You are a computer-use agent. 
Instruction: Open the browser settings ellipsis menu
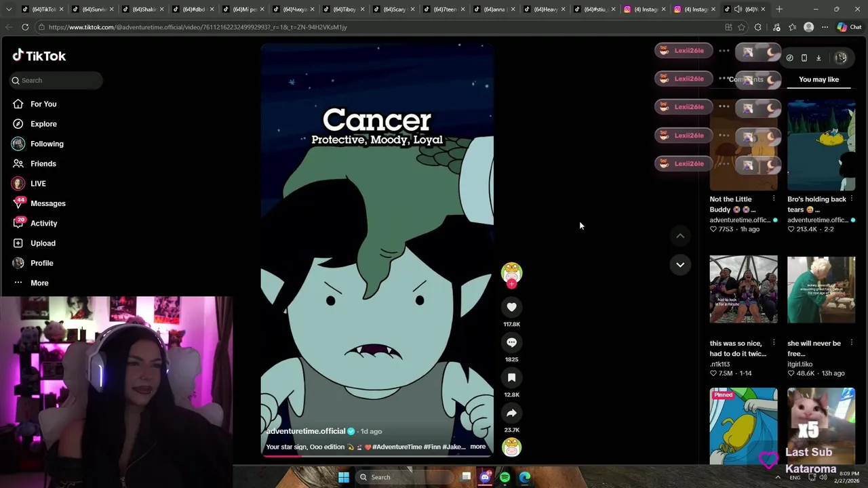click(x=825, y=27)
